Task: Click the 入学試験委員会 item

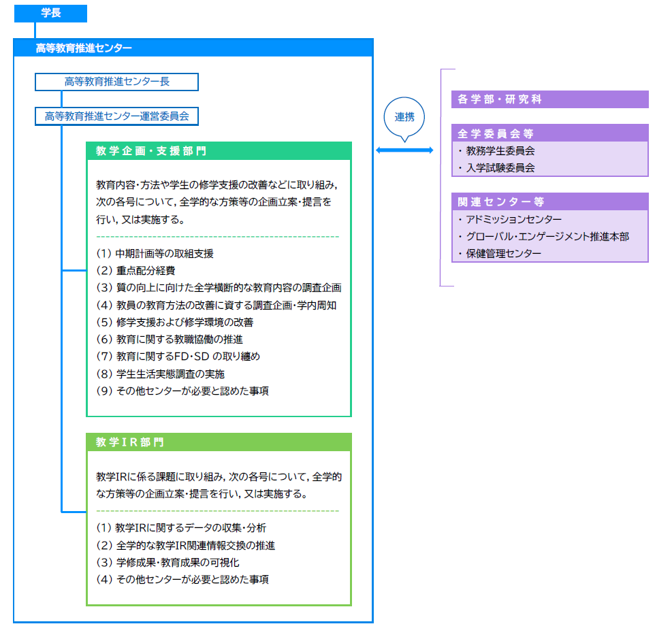Action: (500, 167)
